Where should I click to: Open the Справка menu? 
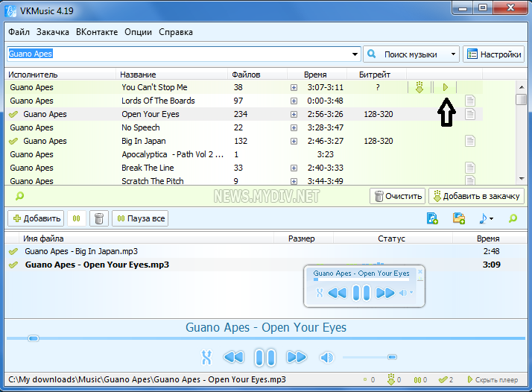pyautogui.click(x=176, y=32)
